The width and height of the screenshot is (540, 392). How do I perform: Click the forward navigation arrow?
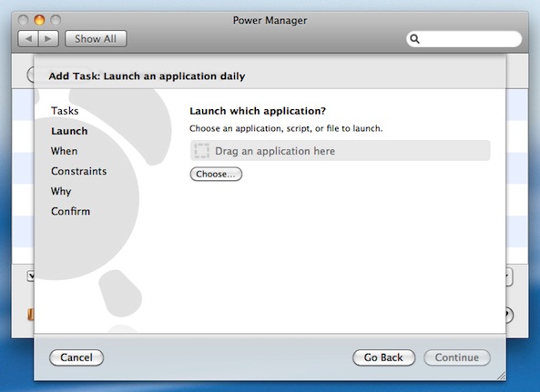click(x=48, y=38)
